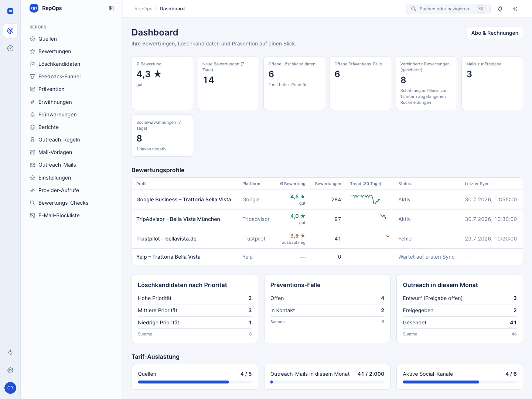Click the Letzter Sync column header

477,184
